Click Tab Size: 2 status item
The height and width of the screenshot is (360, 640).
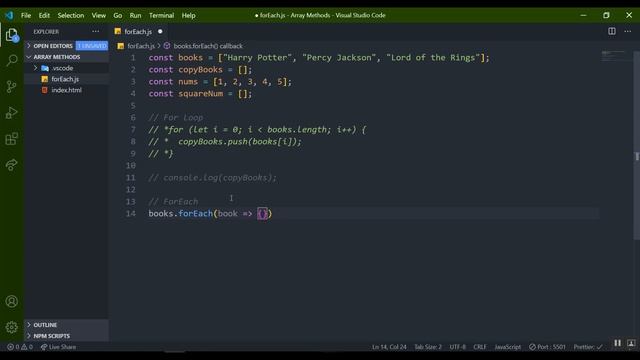pyautogui.click(x=428, y=347)
